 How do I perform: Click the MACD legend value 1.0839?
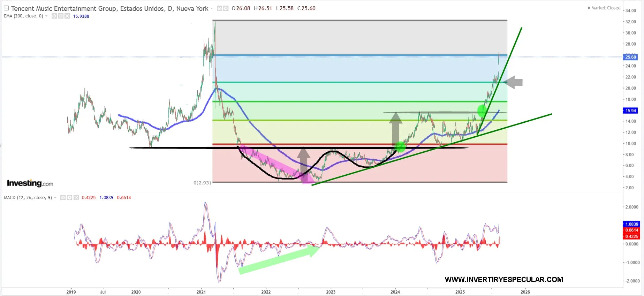(106, 198)
